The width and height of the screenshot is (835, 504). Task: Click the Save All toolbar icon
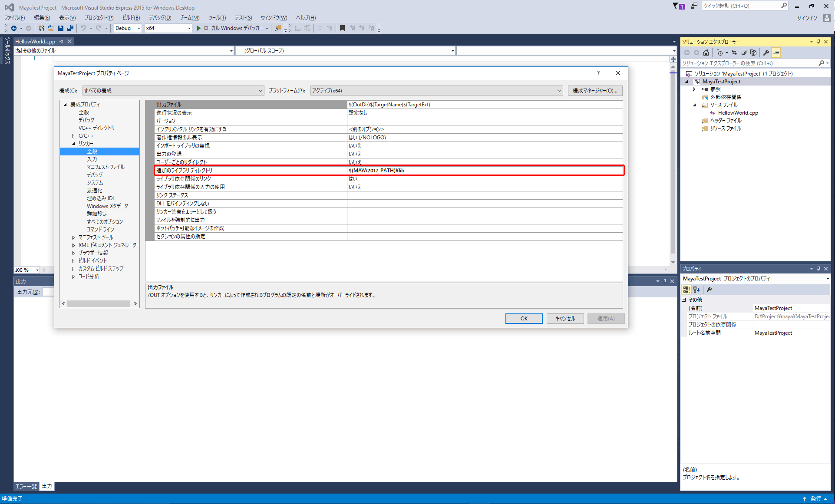click(x=70, y=28)
